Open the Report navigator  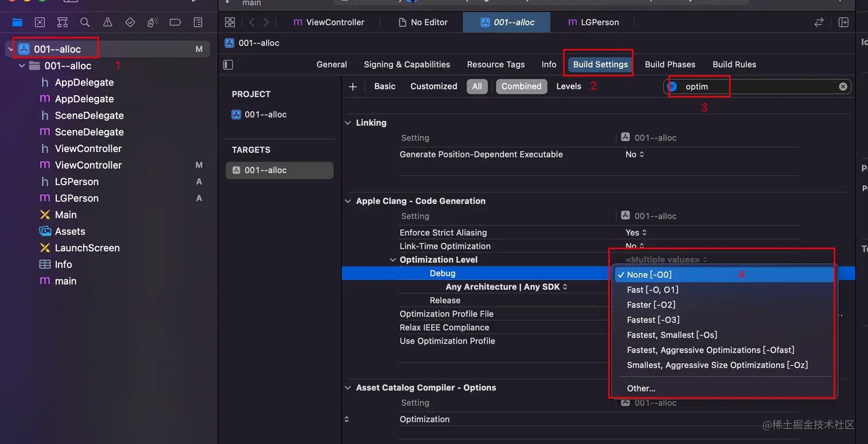[198, 22]
